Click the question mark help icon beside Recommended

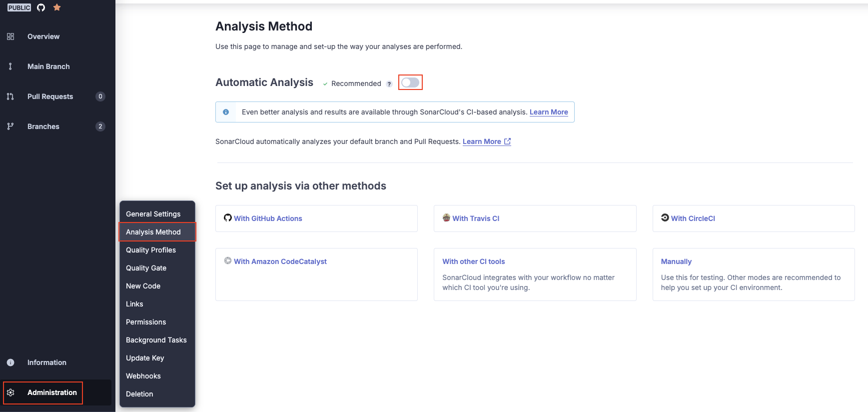389,84
